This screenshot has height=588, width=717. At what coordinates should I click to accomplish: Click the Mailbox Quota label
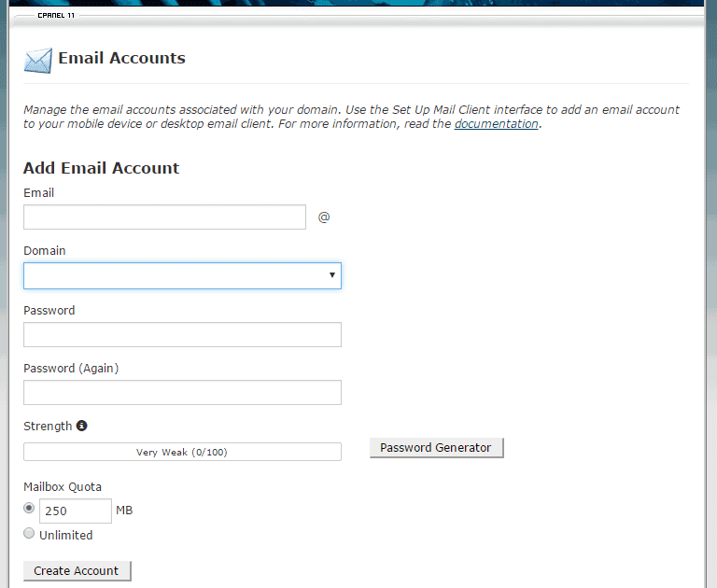(x=63, y=486)
